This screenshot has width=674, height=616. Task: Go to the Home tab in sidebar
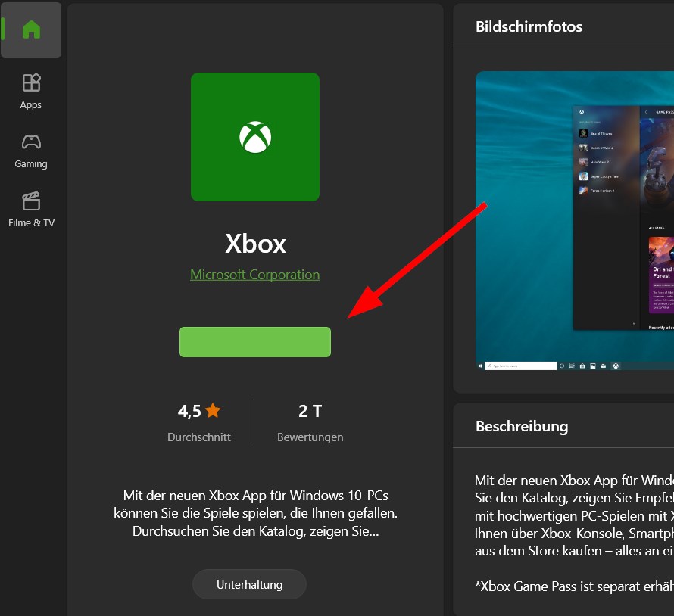tap(31, 30)
